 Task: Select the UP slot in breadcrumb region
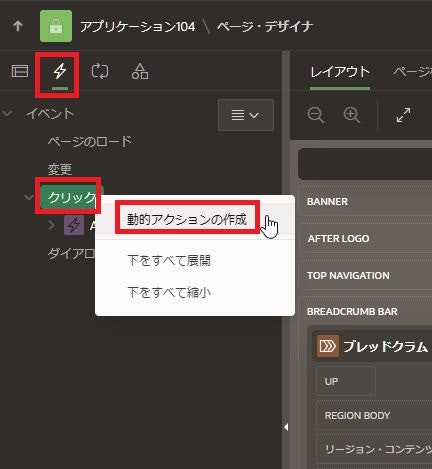click(346, 381)
